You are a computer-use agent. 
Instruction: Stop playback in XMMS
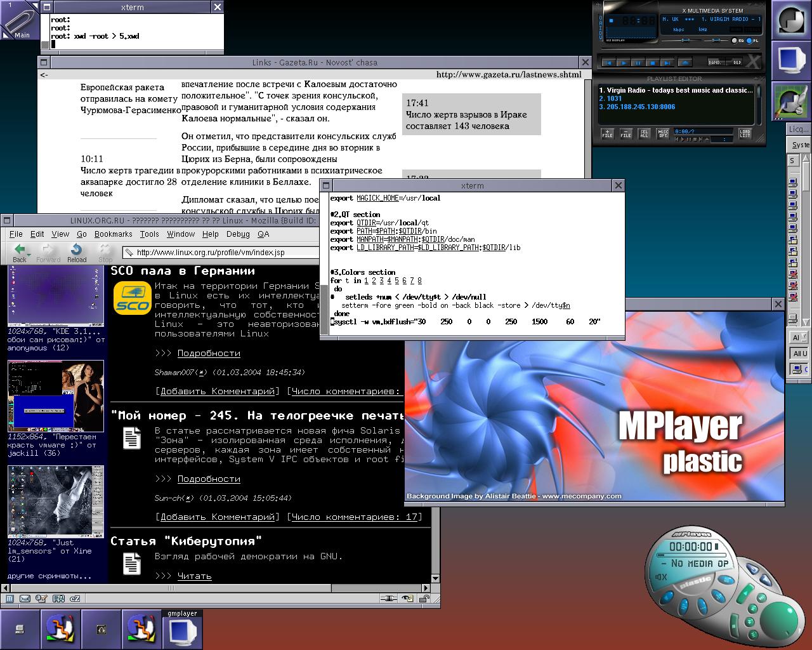pos(652,63)
